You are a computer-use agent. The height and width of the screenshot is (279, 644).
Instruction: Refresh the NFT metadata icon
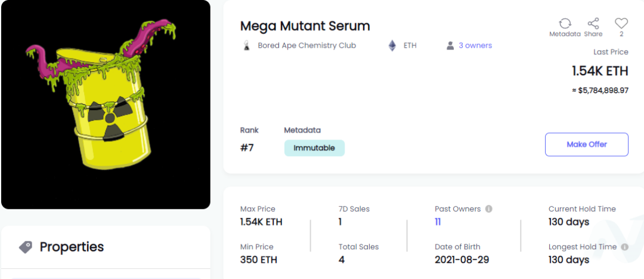[x=565, y=23]
